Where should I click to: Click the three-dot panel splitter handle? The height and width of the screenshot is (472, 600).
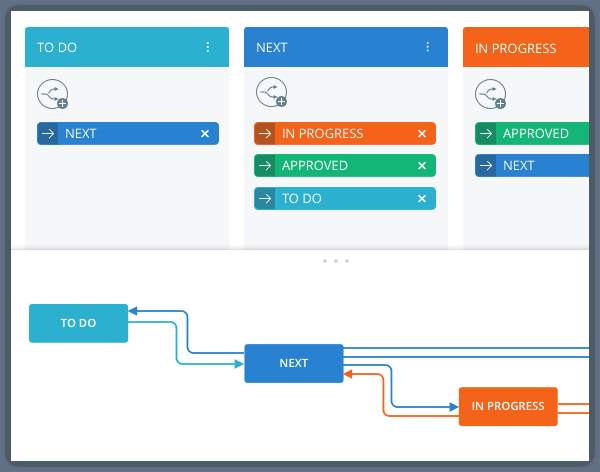tap(336, 261)
